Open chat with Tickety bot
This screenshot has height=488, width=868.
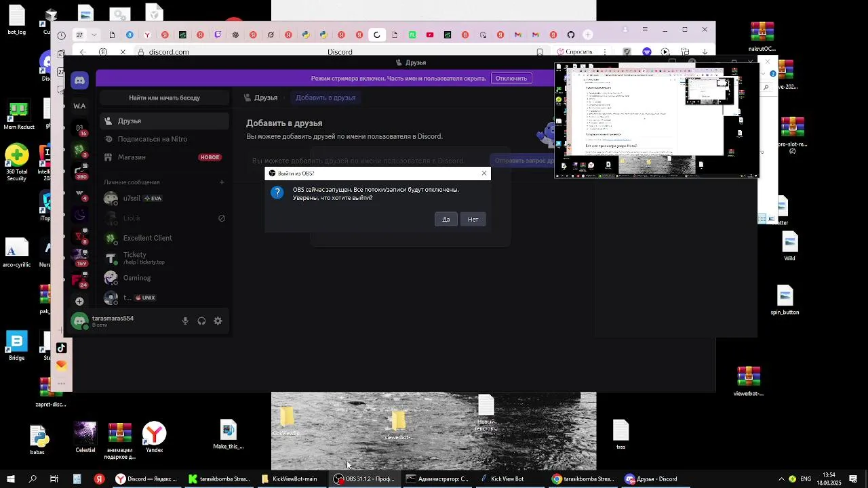click(x=165, y=258)
